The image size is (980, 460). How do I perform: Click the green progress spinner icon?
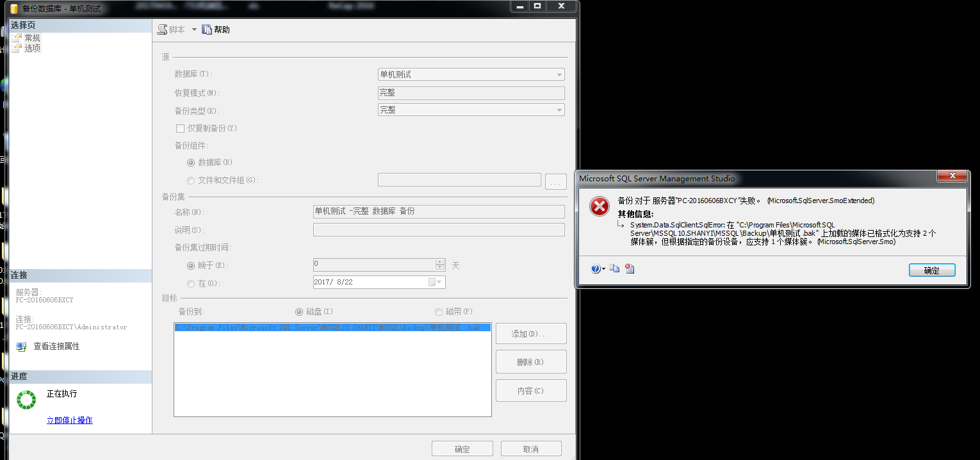26,400
